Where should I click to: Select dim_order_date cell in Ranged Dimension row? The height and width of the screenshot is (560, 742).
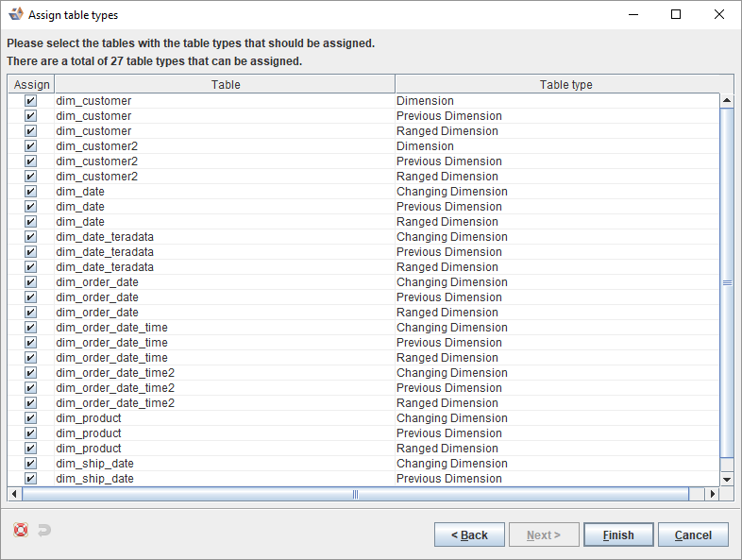(225, 313)
